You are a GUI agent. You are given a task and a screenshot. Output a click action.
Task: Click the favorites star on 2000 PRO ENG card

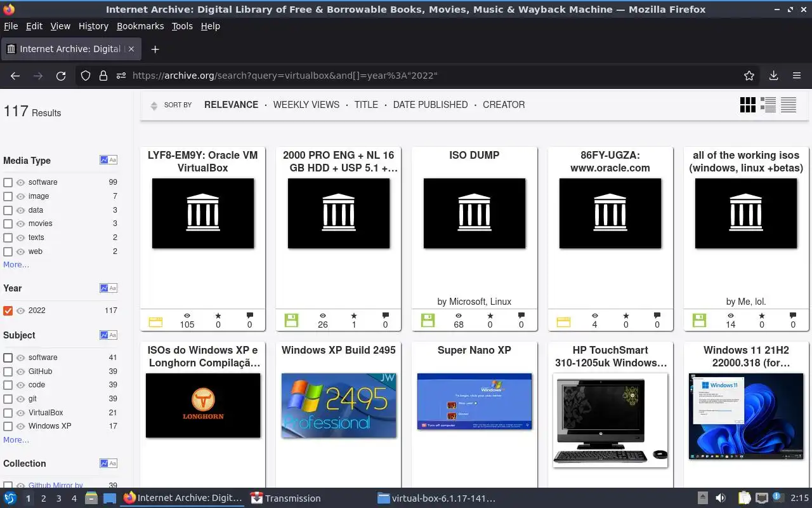coord(354,316)
